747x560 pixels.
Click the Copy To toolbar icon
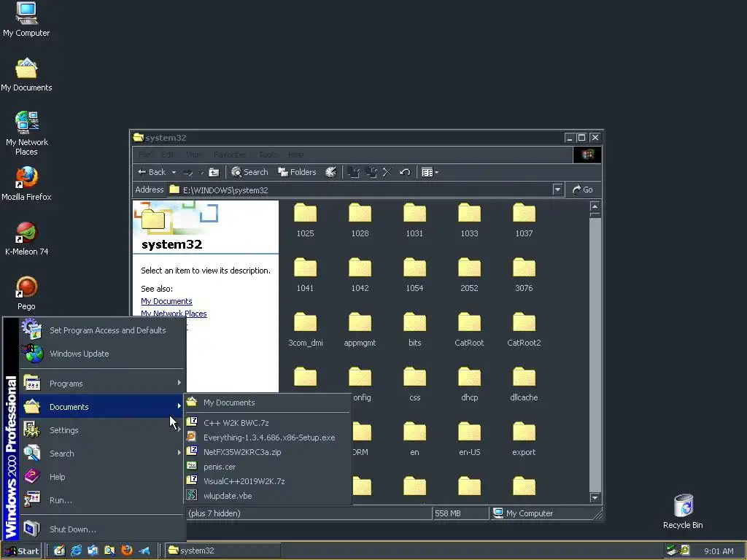pos(371,172)
